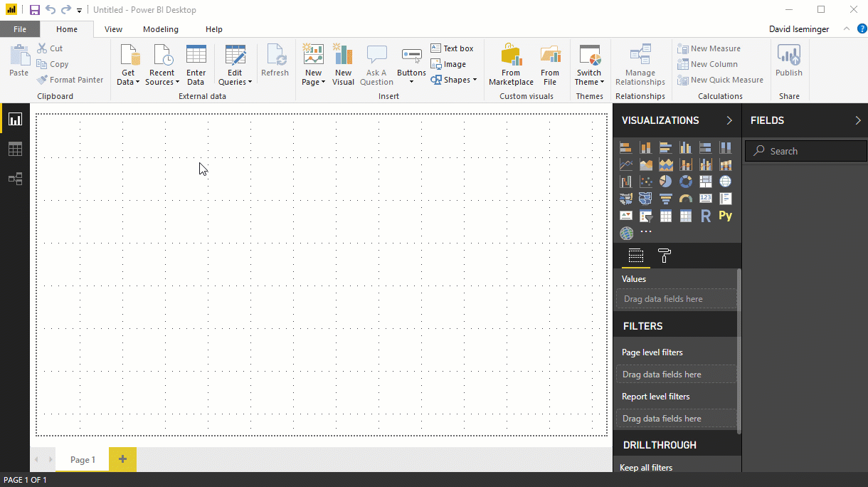Image resolution: width=868 pixels, height=487 pixels.
Task: Expand the Recent Sources dropdown
Action: pos(162,66)
